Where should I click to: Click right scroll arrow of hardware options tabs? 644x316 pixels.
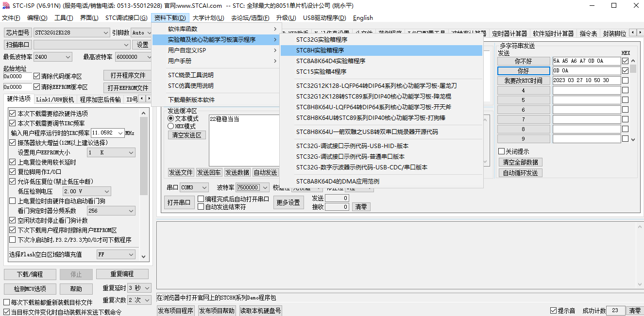pos(148,99)
